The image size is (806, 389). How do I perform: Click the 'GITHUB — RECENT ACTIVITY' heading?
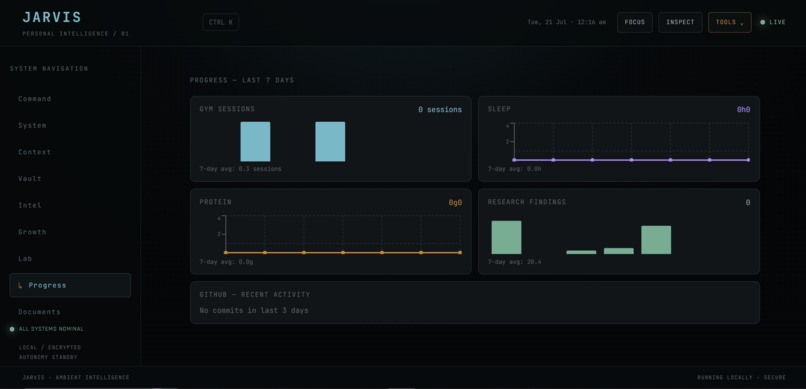255,294
